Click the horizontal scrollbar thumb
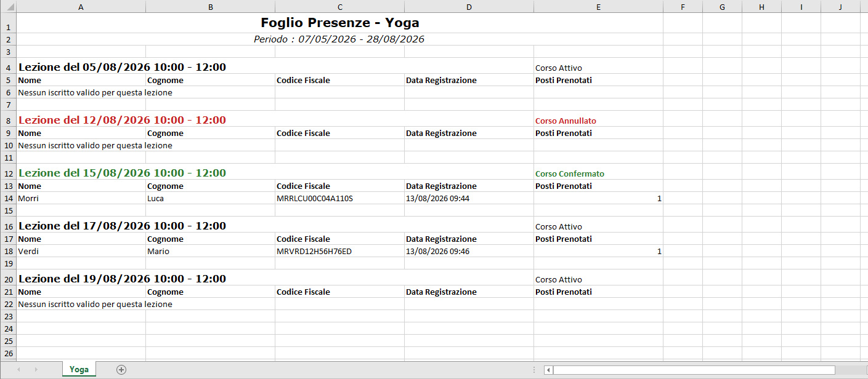This screenshot has height=379, width=868. 694,370
